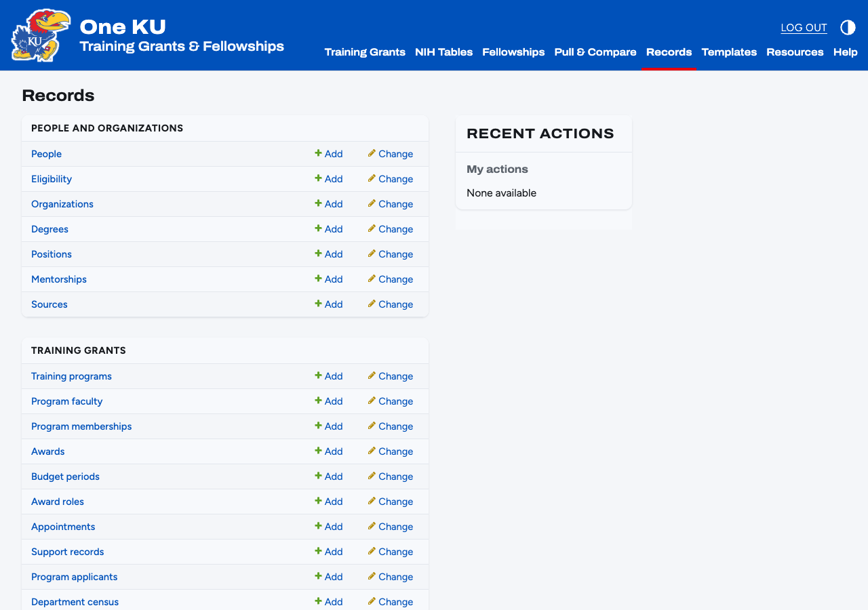The width and height of the screenshot is (868, 610).
Task: Click pencil Change icon for Award roles
Action: pyautogui.click(x=372, y=501)
